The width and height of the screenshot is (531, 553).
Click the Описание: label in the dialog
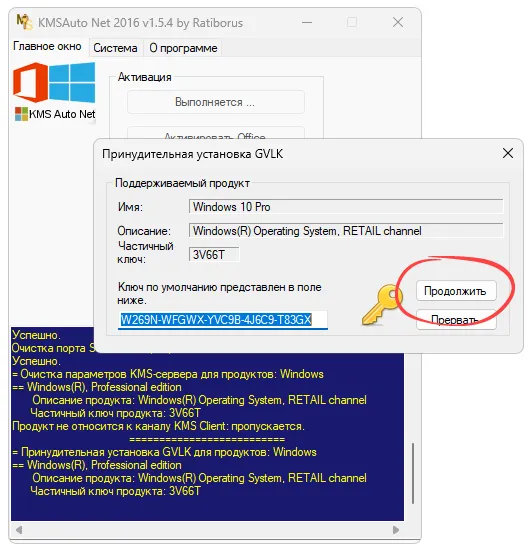tap(144, 231)
